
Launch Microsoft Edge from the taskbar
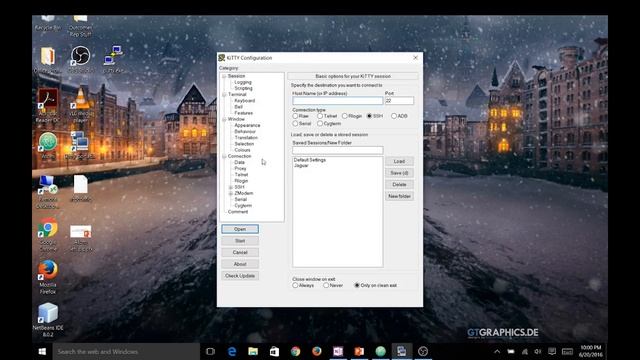(232, 351)
